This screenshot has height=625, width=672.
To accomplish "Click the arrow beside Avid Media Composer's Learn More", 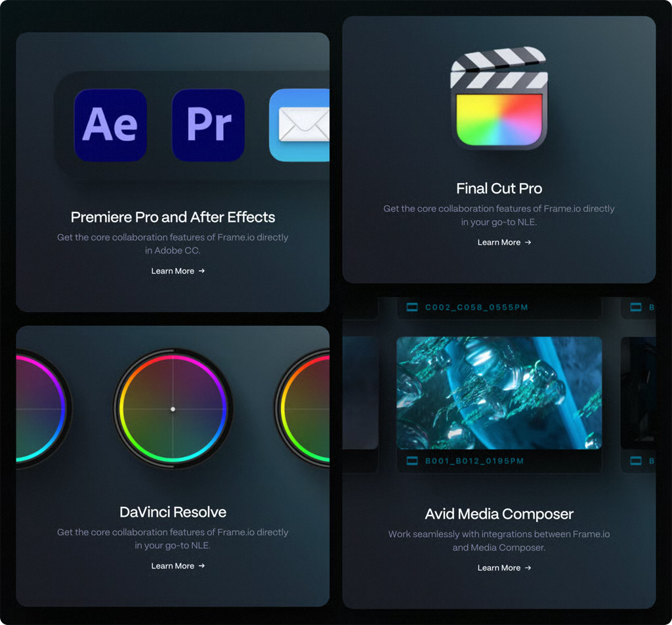I will [x=528, y=568].
